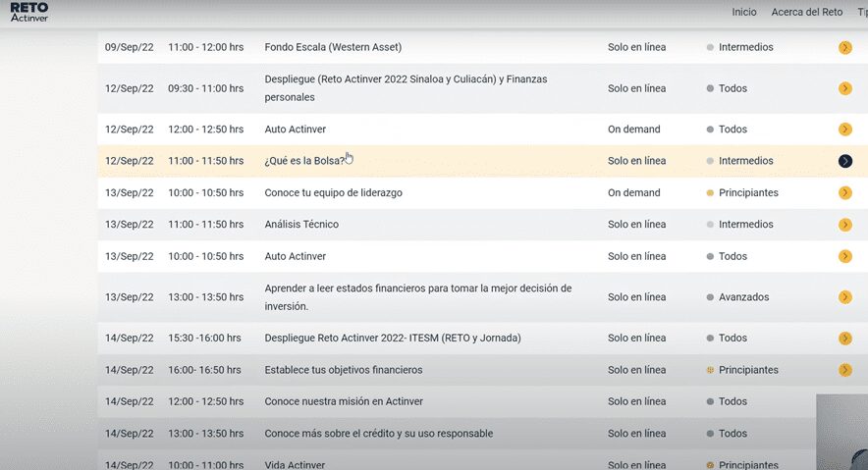Click arrow icon for Análisis Técnico row
This screenshot has height=470, width=868.
(844, 225)
